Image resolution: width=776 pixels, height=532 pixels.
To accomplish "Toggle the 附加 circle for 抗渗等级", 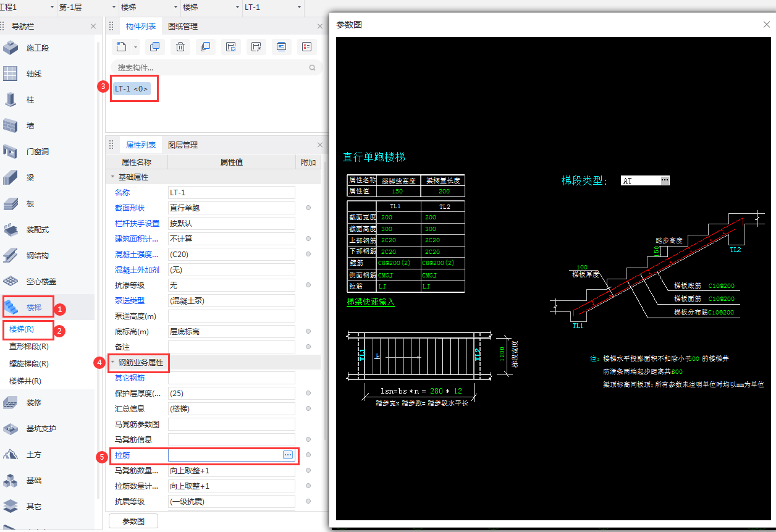I will coord(308,285).
